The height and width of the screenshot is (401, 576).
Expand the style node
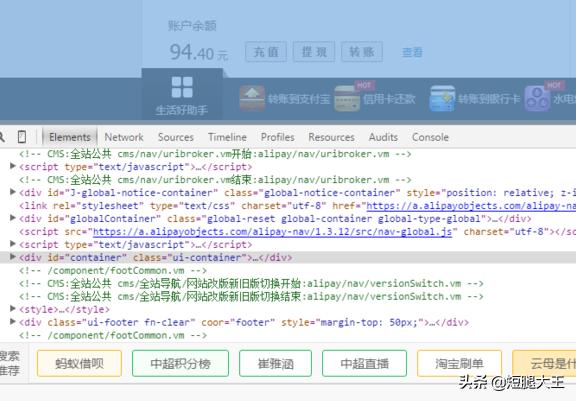tap(12, 309)
